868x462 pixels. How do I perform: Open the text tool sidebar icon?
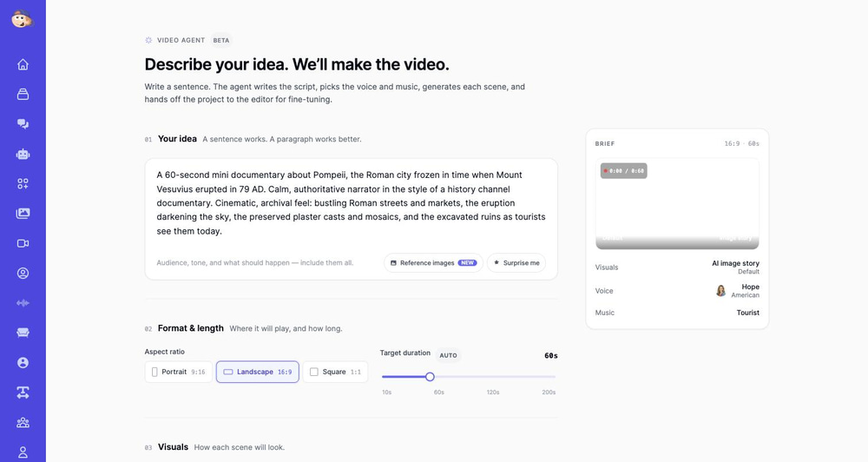tap(23, 393)
